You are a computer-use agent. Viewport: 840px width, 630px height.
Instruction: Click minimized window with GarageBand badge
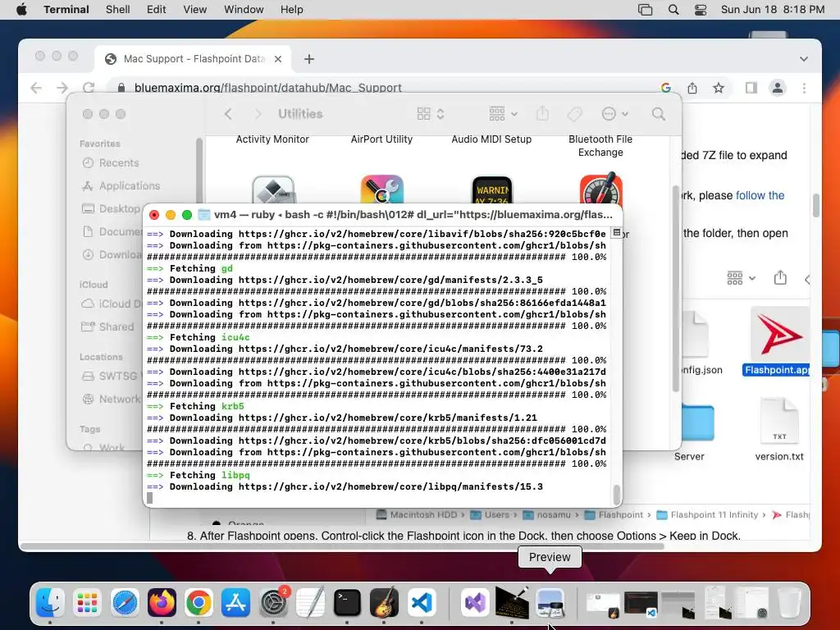[602, 605]
